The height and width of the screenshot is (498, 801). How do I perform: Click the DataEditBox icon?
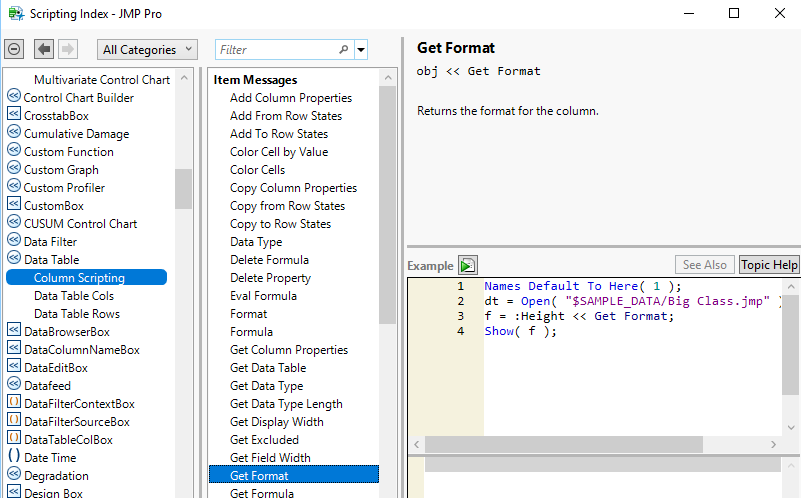(14, 366)
